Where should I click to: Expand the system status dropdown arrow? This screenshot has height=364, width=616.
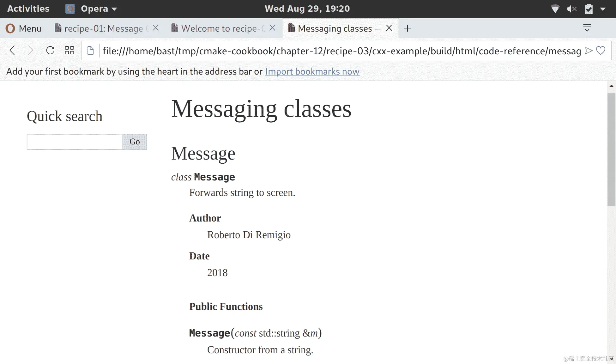point(603,9)
